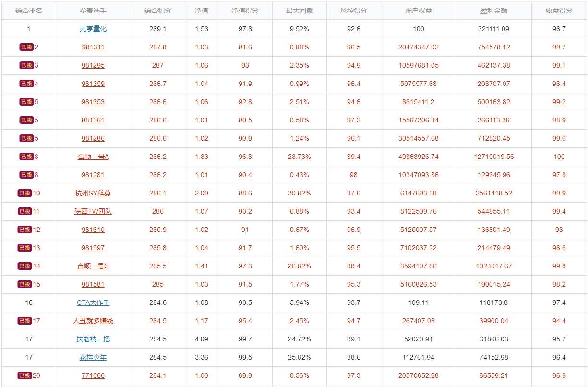Image resolution: width=588 pixels, height=387 pixels.
Task: Click the 已投 badge in 杭州SY私募's row
Action: tap(24, 193)
